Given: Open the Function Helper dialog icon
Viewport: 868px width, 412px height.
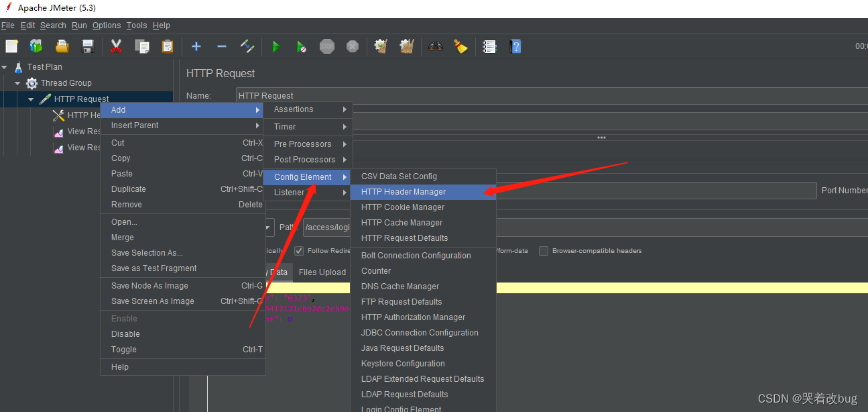Looking at the screenshot, I should [489, 46].
